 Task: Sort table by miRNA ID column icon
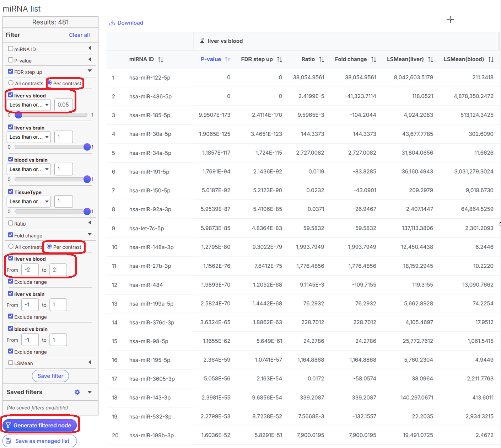[161, 60]
